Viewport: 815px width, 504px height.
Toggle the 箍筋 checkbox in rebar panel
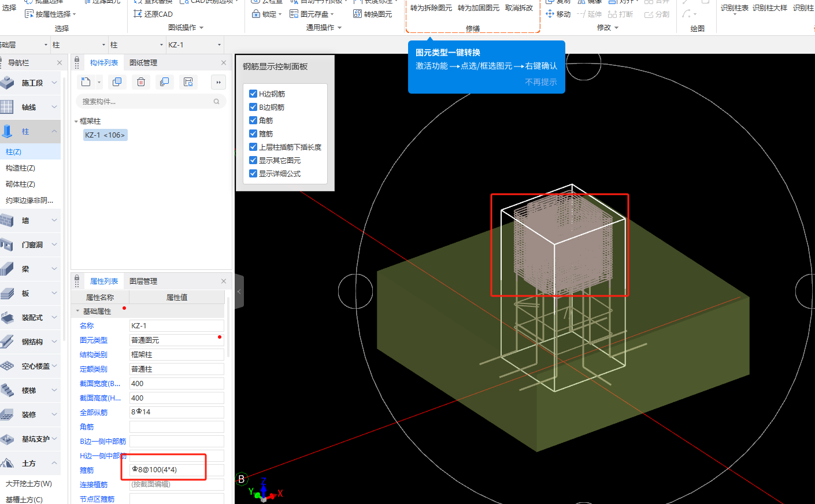[253, 134]
